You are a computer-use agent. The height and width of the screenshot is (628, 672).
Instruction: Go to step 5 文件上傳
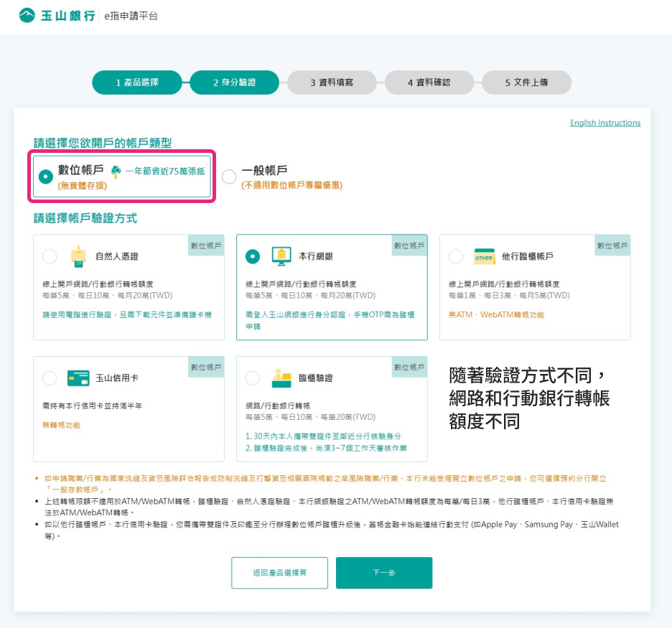526,83
